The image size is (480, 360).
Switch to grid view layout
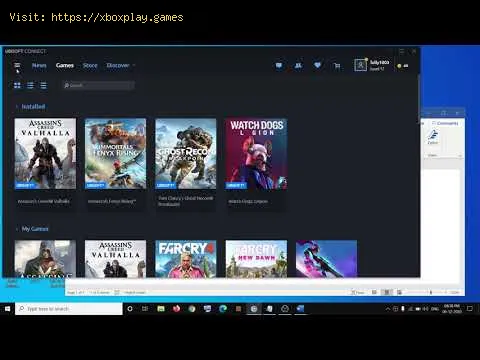pyautogui.click(x=17, y=85)
